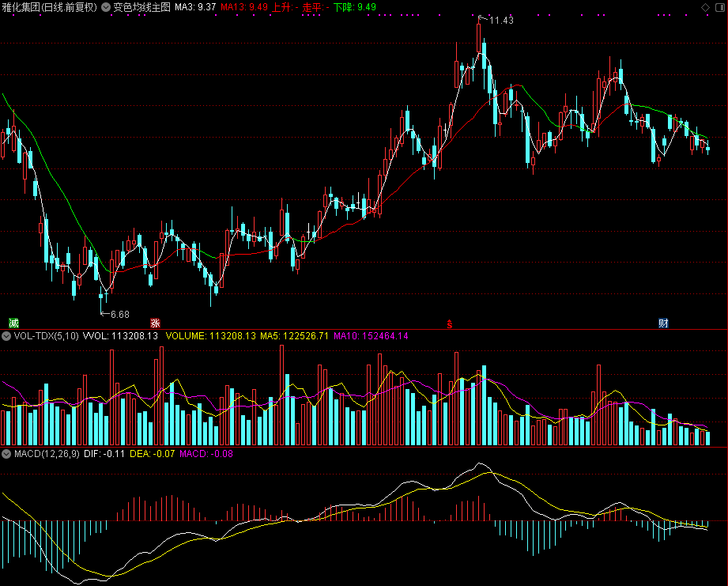Select the MACD(12,26,9) indicator label

pos(47,454)
